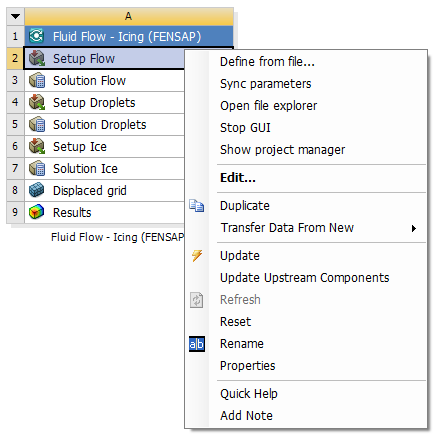Click the Displaced grid mesh icon
Viewport: 448px width, 445px height.
[x=37, y=190]
